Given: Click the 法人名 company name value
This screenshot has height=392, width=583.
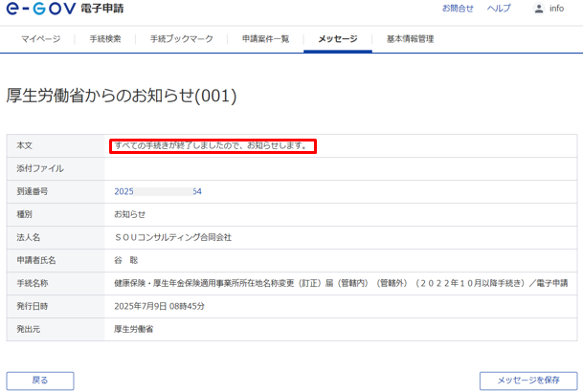Looking at the screenshot, I should coord(172,237).
